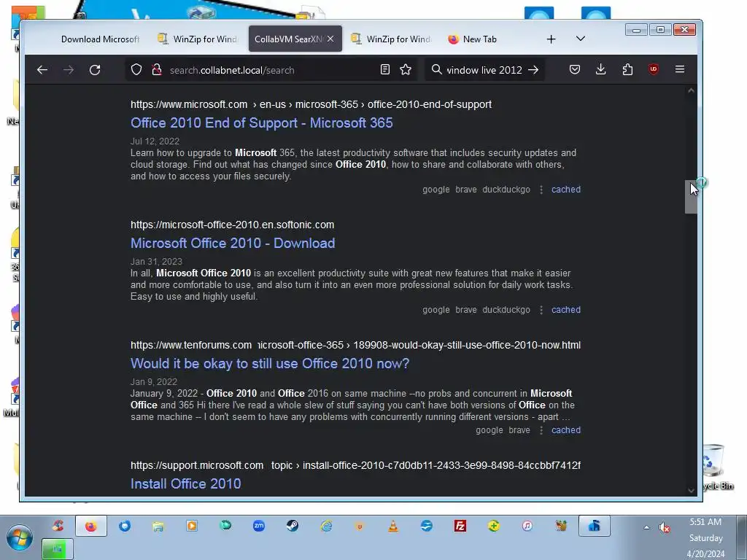The height and width of the screenshot is (560, 747).
Task: Switch to the first WinZip for Windows tab
Action: (x=198, y=39)
